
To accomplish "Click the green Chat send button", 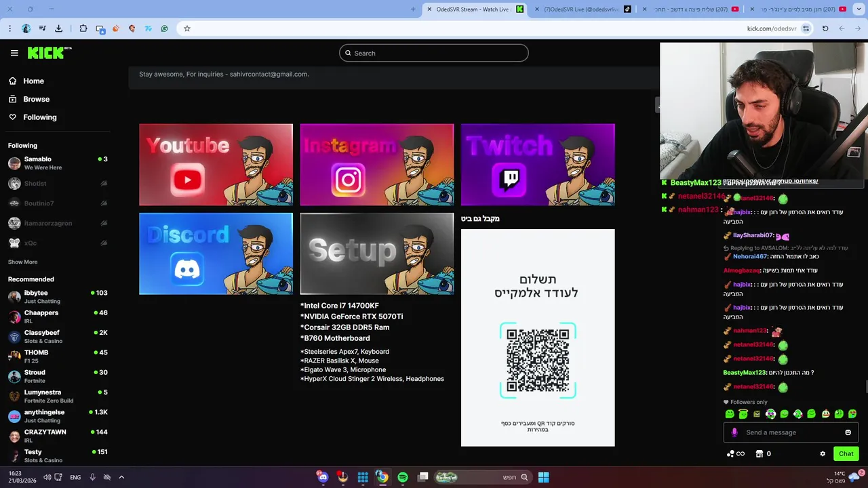I will (846, 453).
